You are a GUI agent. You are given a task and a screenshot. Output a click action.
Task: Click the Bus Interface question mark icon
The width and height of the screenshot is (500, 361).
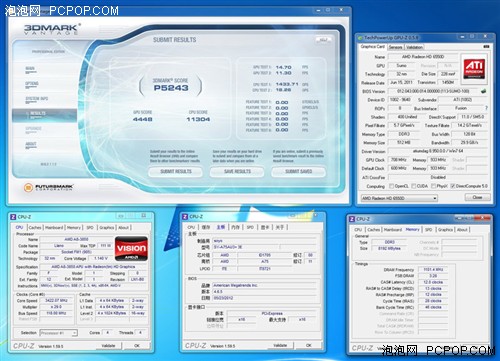coord(486,108)
